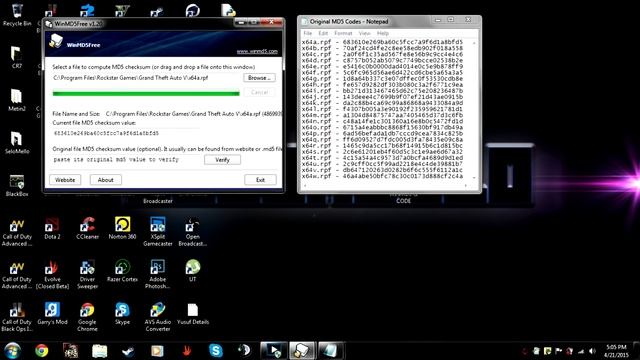Viewport: 640px width, 360px height.
Task: Click the x64w.rpf line in Notepad
Action: click(382, 176)
